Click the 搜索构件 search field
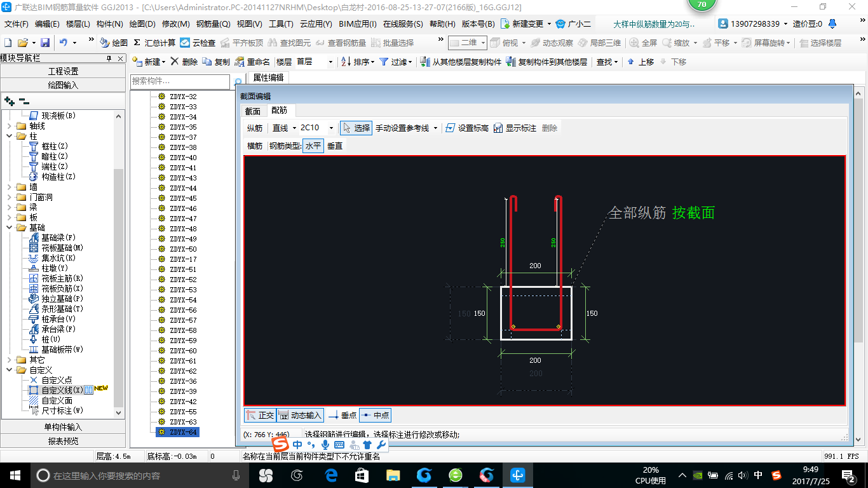 coord(180,81)
